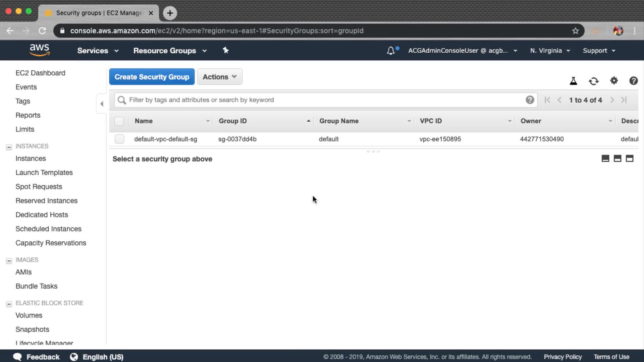Open Launch Templates in sidebar

tap(44, 173)
